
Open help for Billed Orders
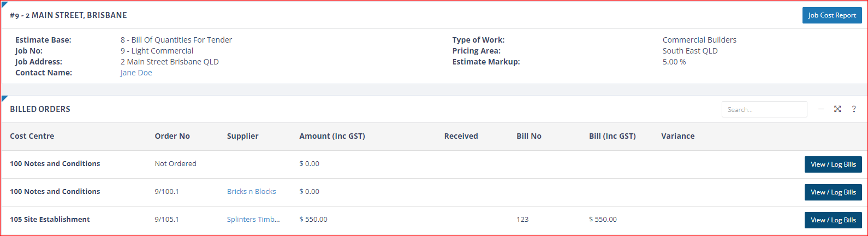(854, 109)
